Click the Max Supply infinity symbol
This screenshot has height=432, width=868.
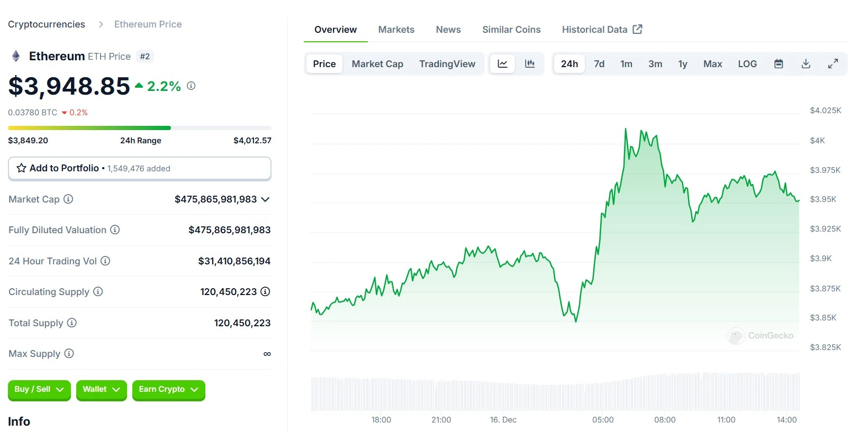click(x=267, y=354)
